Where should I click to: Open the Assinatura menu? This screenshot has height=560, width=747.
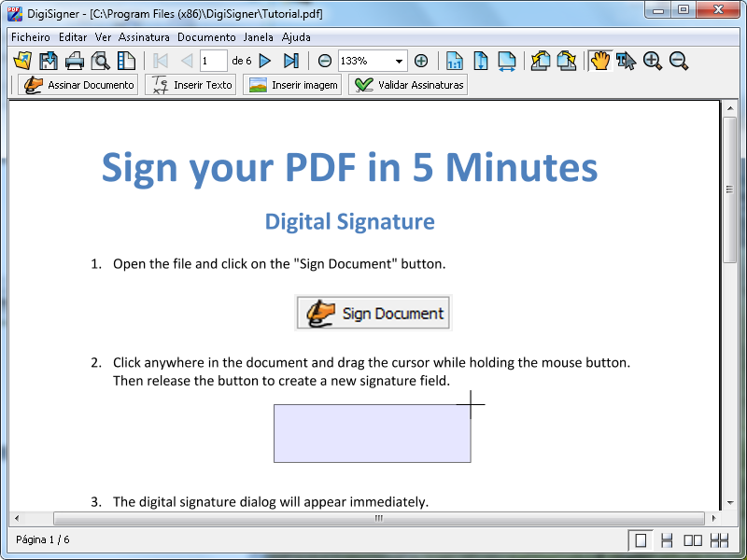coord(144,37)
